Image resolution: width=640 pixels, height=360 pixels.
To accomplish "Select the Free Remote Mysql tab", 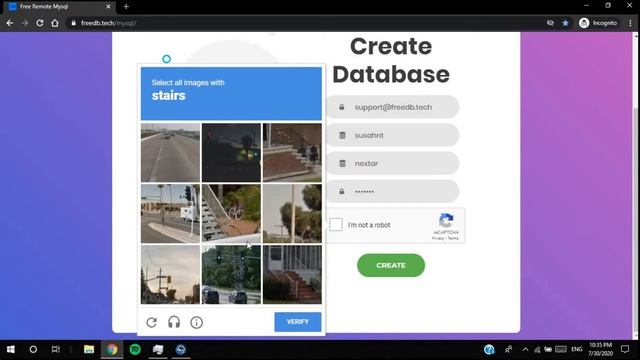I will (x=60, y=7).
